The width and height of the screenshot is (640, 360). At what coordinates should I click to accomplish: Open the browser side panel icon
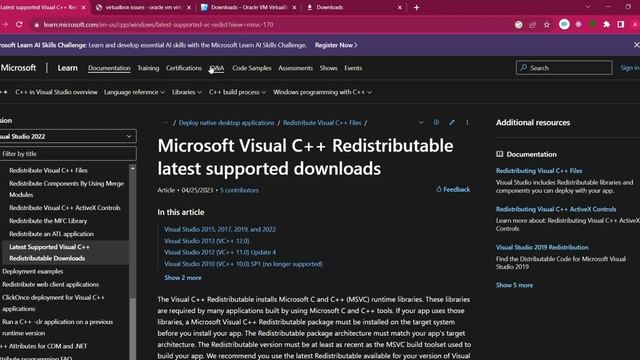621,24
